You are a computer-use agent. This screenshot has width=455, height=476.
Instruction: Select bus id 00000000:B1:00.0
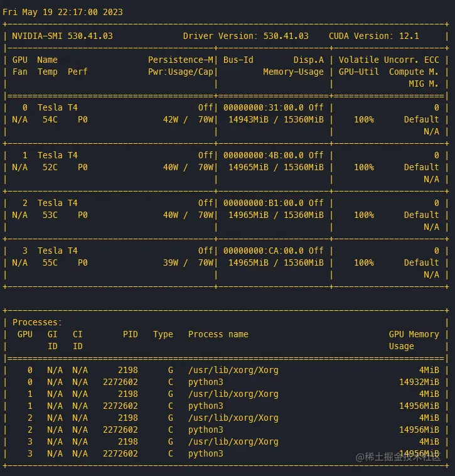coord(264,203)
